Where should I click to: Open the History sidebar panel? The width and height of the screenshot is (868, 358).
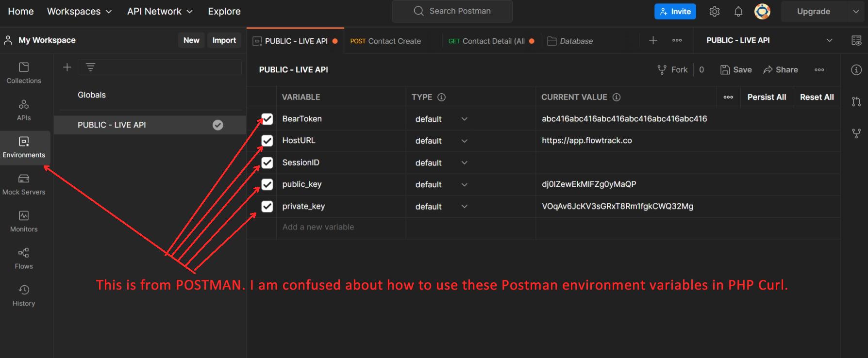pos(24,296)
